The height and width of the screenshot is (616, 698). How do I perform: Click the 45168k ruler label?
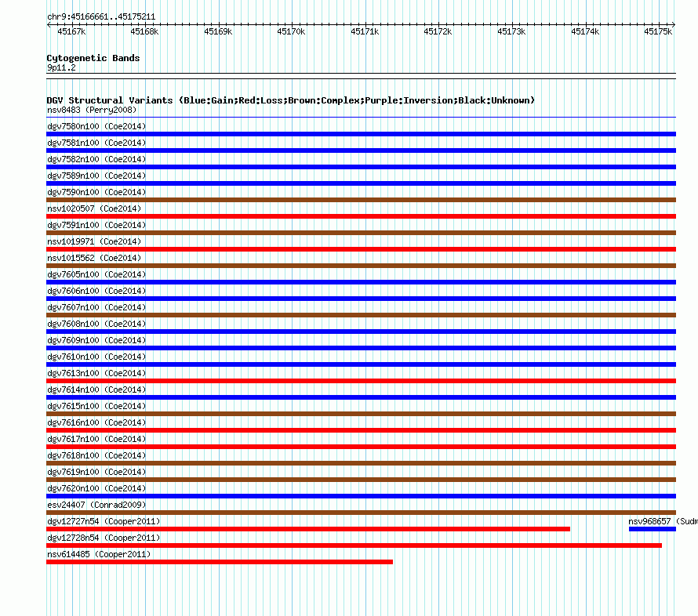144,31
